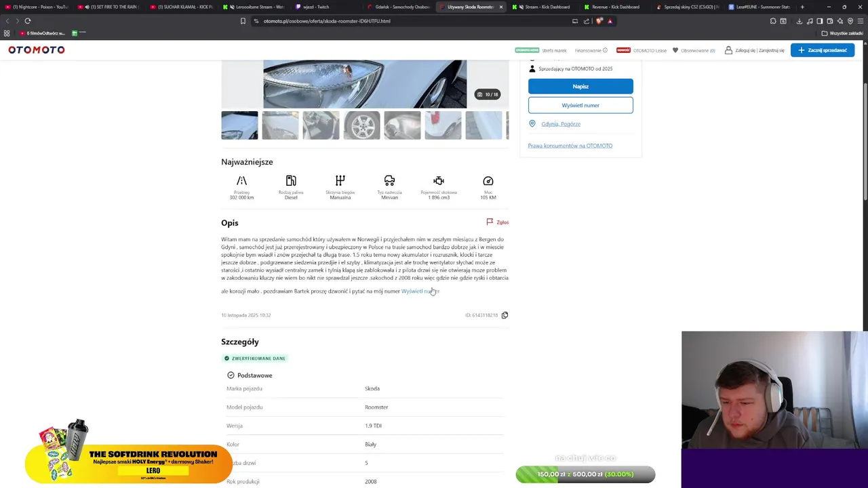Open the Gdynia, Pogórze location link

pos(561,124)
